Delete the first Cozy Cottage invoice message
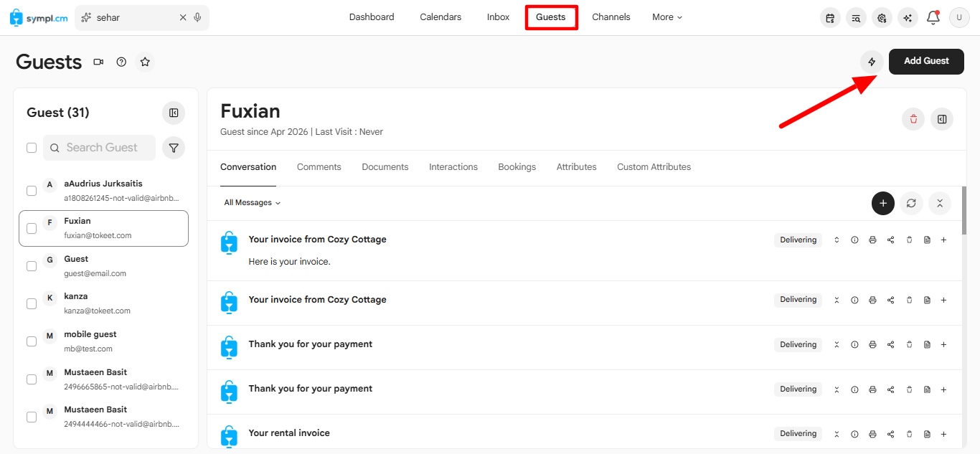The height and width of the screenshot is (454, 980). [x=909, y=240]
